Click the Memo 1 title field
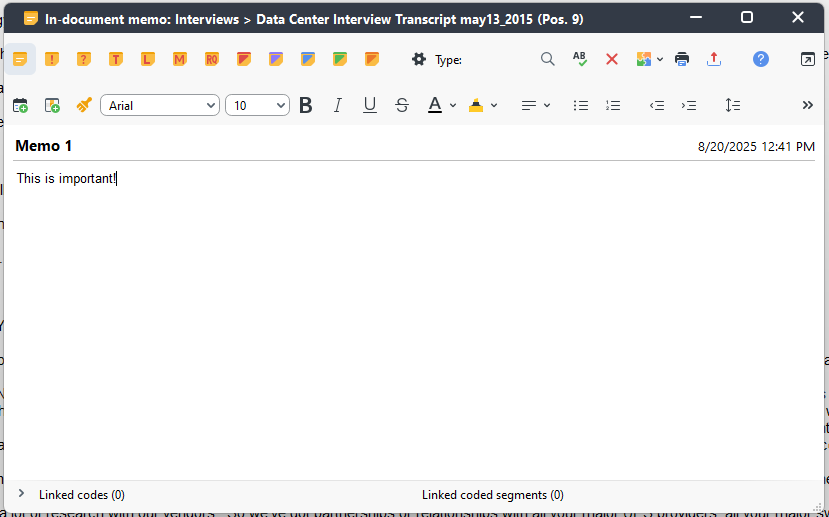The image size is (829, 517). [x=44, y=146]
